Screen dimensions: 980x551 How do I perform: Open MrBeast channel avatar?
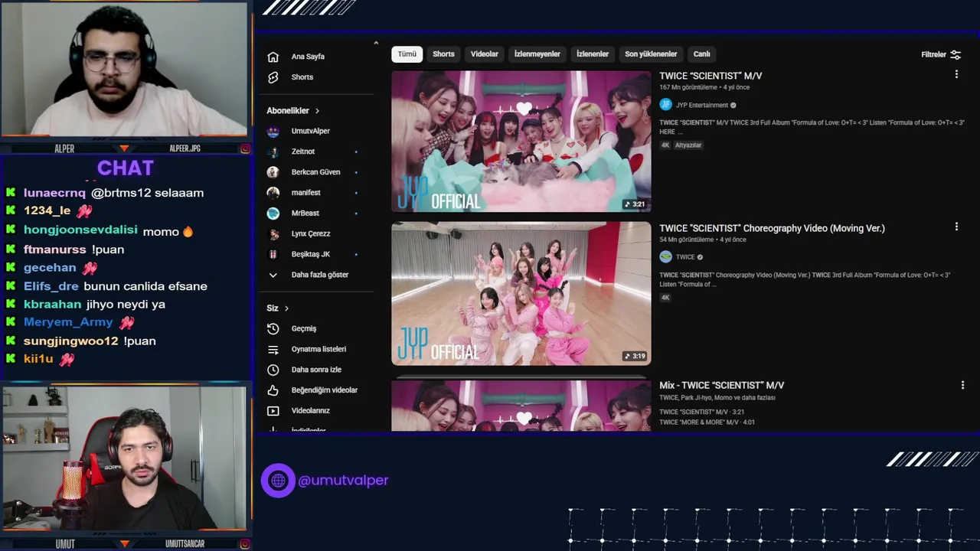point(273,214)
